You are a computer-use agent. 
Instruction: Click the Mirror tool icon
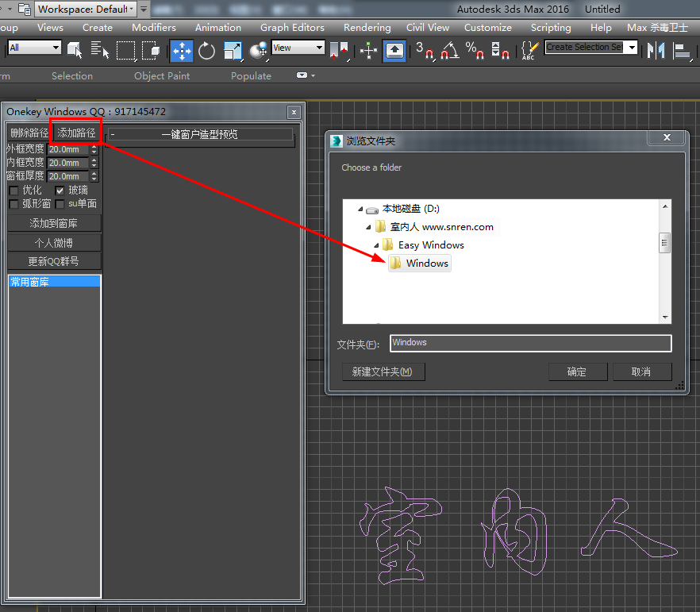(656, 51)
